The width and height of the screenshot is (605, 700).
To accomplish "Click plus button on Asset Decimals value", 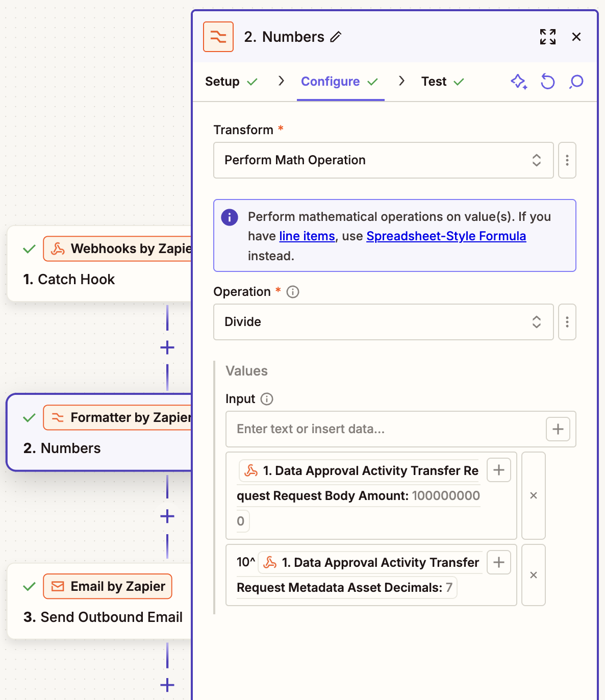I will coord(499,562).
